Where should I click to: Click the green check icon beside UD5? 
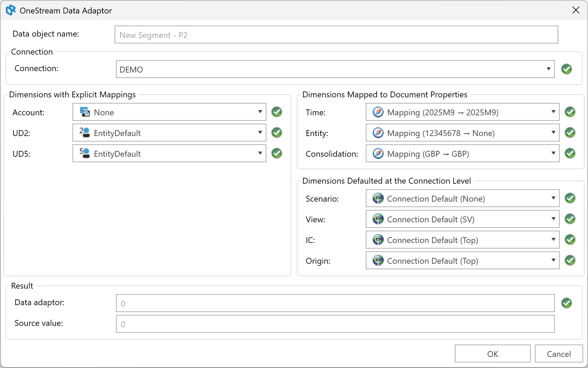tap(277, 153)
